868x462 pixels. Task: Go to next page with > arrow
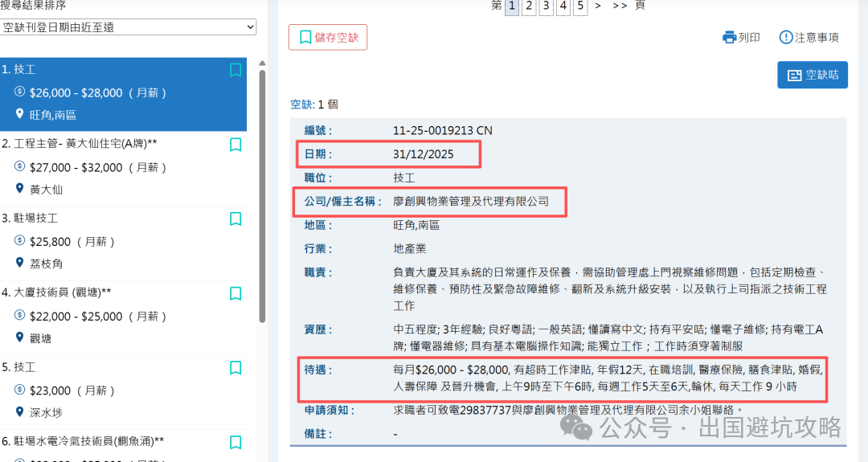598,6
